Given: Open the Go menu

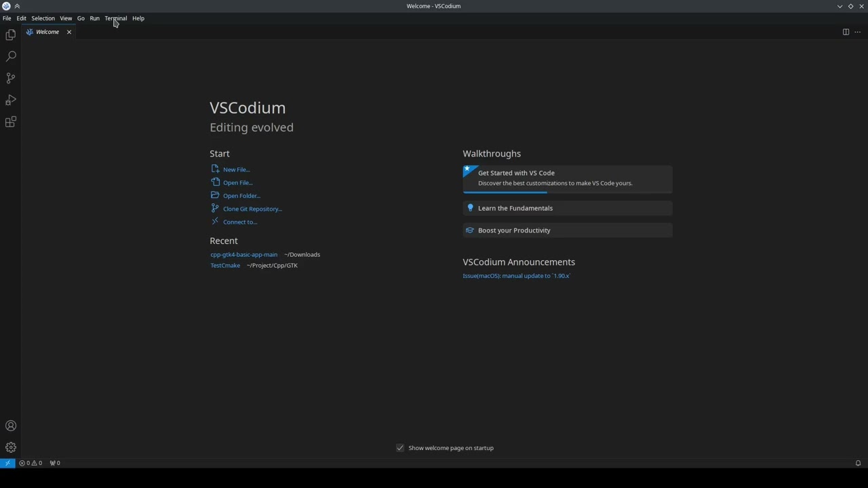Looking at the screenshot, I should [81, 18].
